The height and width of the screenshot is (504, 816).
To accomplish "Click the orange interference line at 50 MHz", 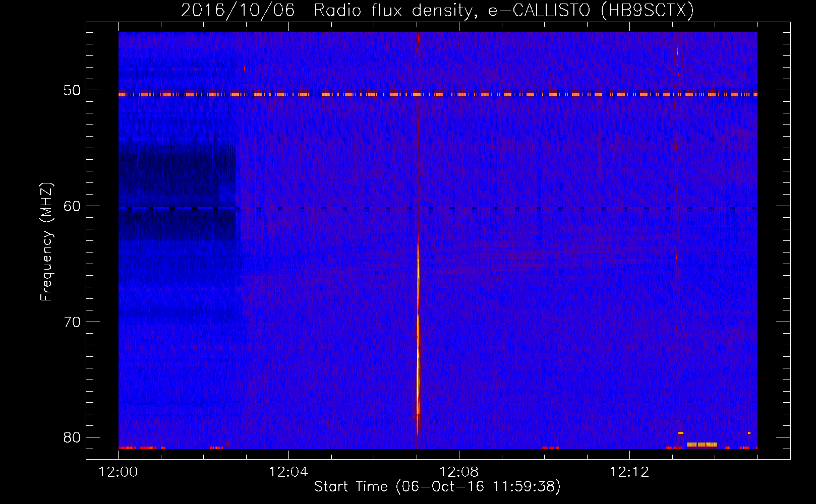I will [438, 94].
